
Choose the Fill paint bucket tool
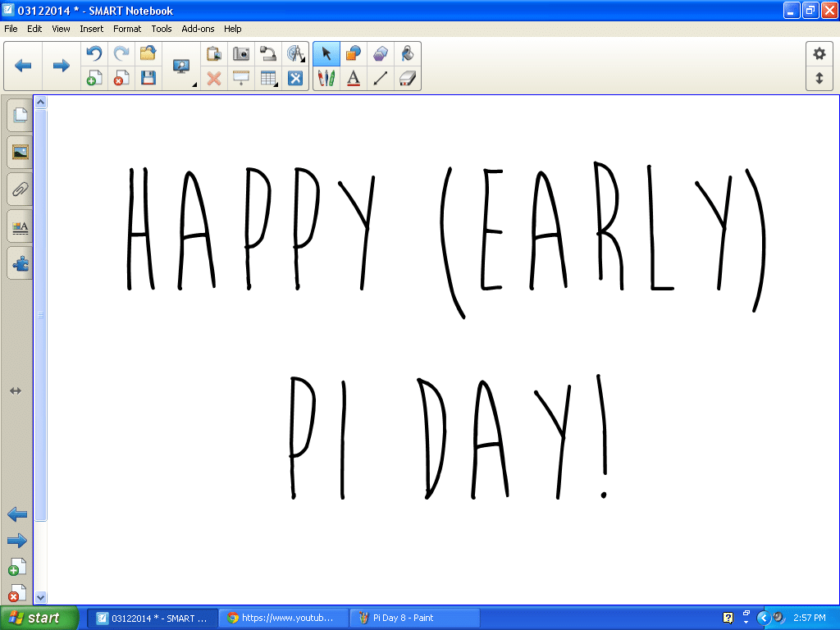point(407,53)
